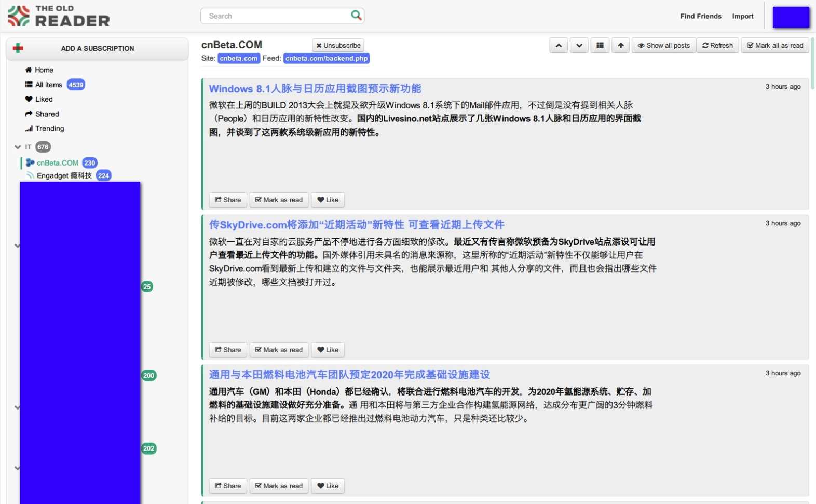Click the search magnifier icon

point(356,16)
